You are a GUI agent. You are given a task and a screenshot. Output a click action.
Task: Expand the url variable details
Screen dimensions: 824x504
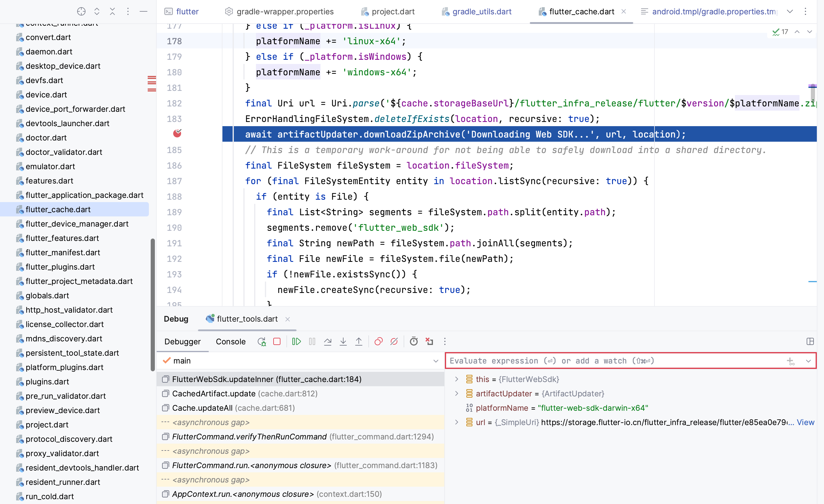[x=457, y=422]
